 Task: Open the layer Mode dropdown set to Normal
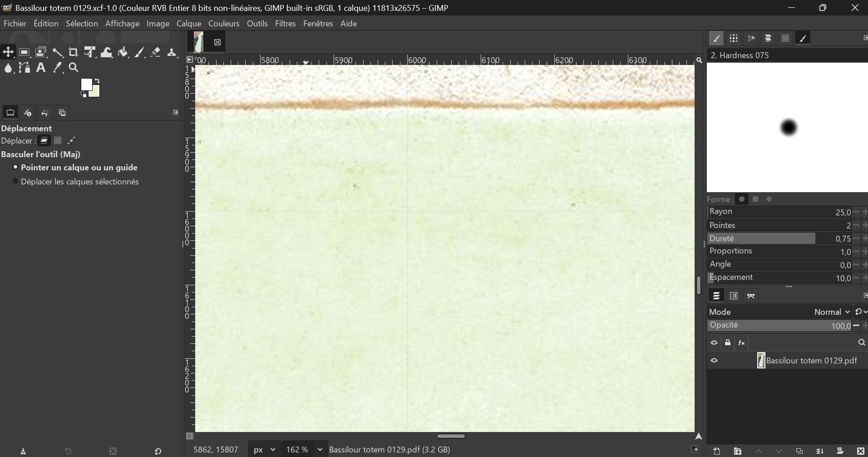click(x=780, y=312)
